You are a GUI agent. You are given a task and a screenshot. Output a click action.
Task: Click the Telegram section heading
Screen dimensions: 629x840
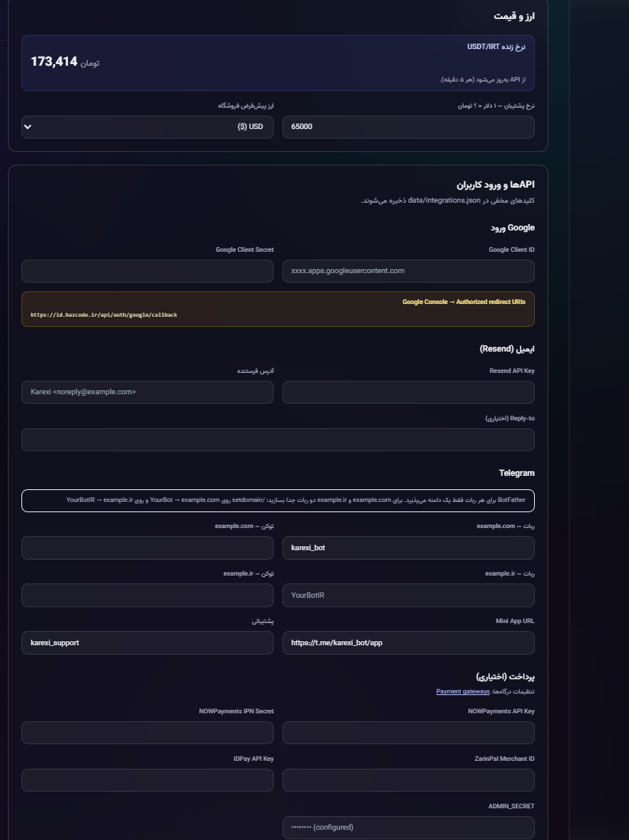[x=517, y=473]
